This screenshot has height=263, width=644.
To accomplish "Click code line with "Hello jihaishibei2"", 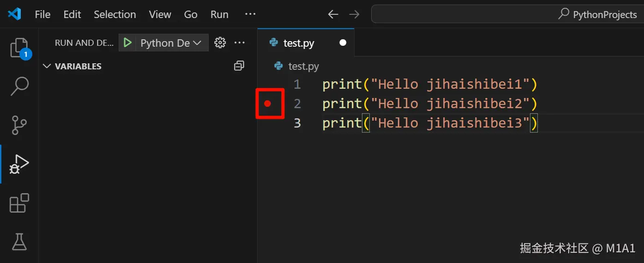I will (430, 104).
